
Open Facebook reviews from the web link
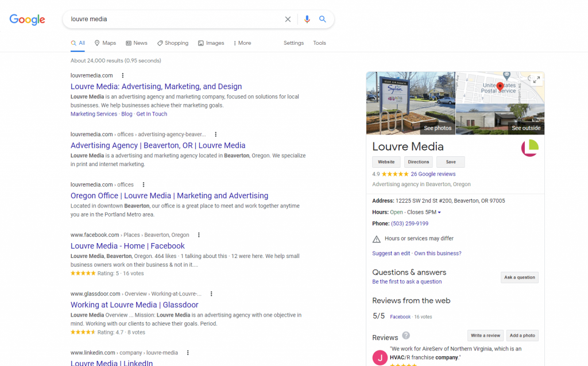400,317
